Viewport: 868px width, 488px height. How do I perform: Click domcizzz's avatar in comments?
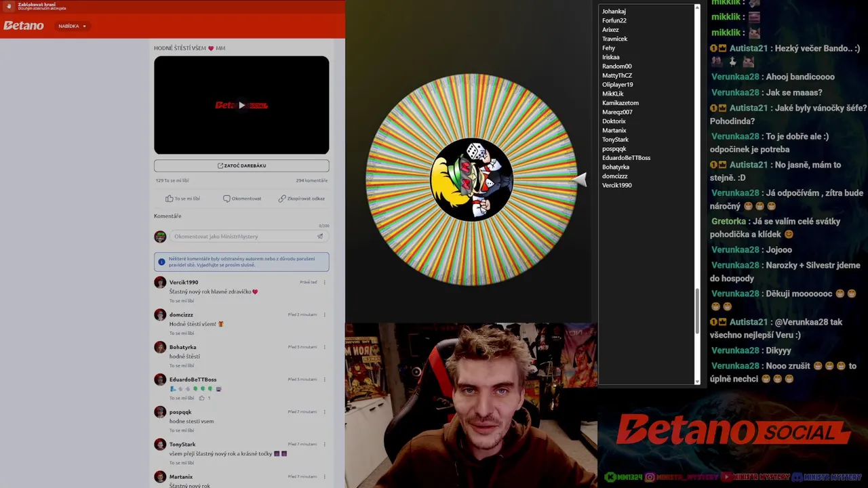click(x=160, y=314)
